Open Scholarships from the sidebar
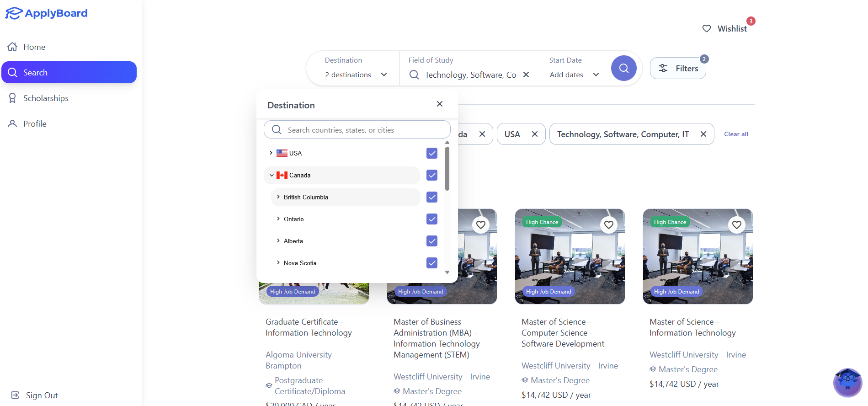 [x=69, y=98]
